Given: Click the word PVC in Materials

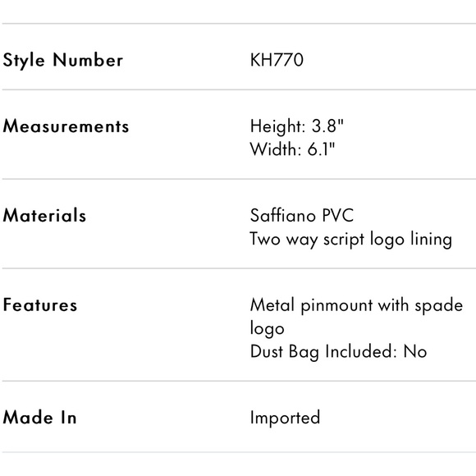Looking at the screenshot, I should point(337,216).
